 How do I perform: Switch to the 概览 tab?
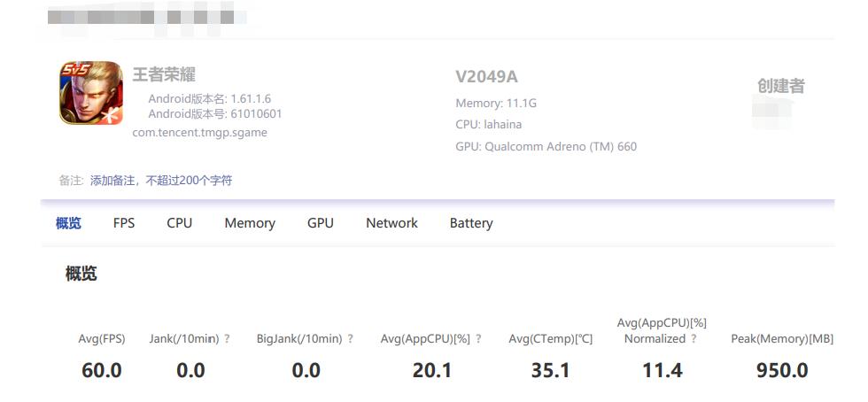coord(68,223)
